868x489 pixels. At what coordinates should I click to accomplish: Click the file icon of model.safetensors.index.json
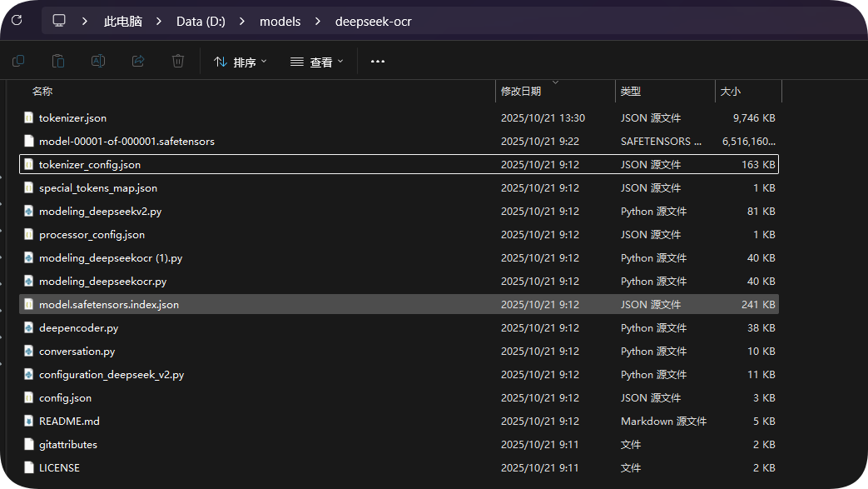pyautogui.click(x=29, y=304)
